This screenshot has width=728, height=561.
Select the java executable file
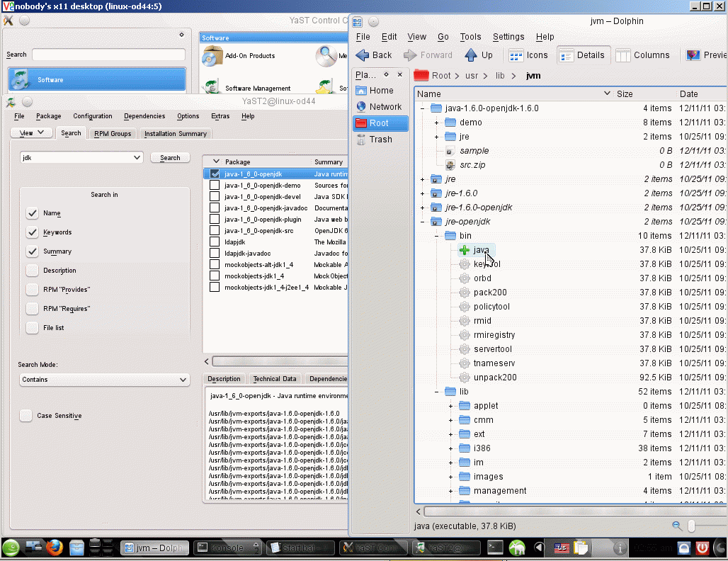click(x=481, y=250)
